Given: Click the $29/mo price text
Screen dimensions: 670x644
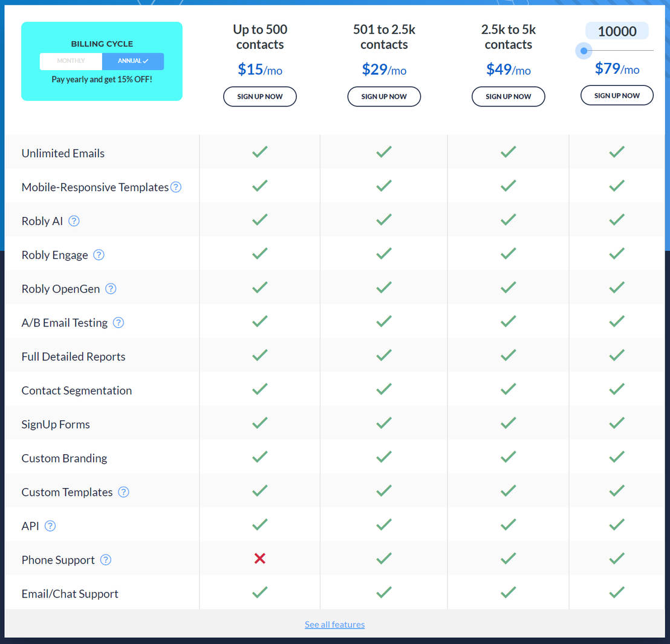Looking at the screenshot, I should pyautogui.click(x=384, y=69).
